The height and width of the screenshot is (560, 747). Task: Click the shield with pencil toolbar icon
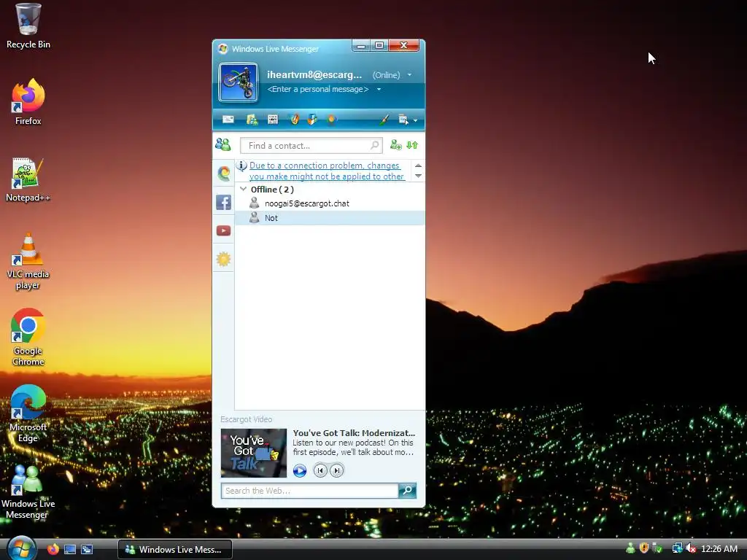click(x=295, y=120)
